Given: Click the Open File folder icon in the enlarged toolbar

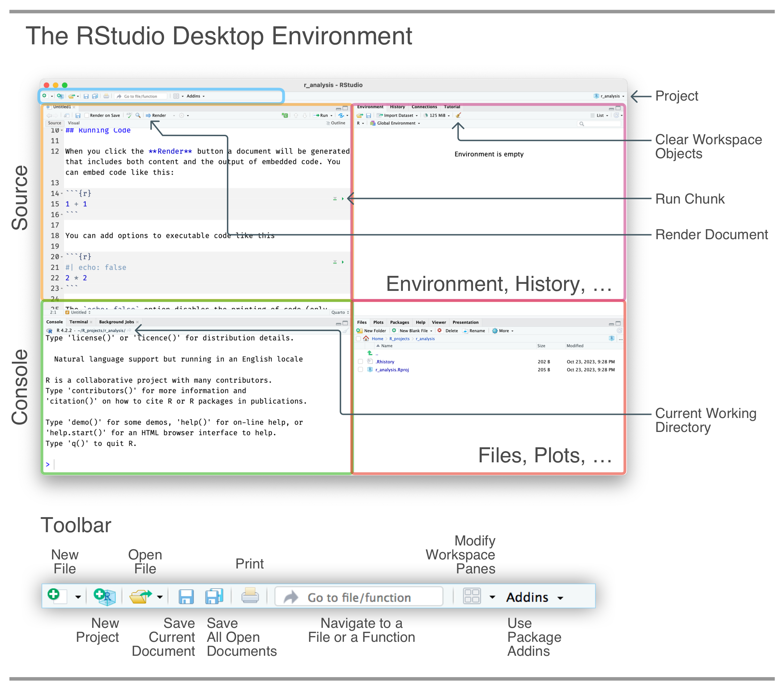Looking at the screenshot, I should pos(140,596).
